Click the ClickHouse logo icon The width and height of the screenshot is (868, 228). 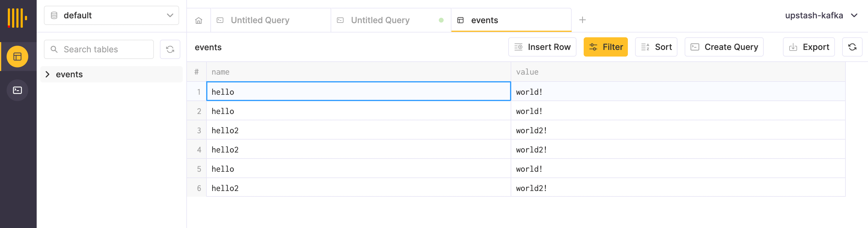[x=17, y=18]
